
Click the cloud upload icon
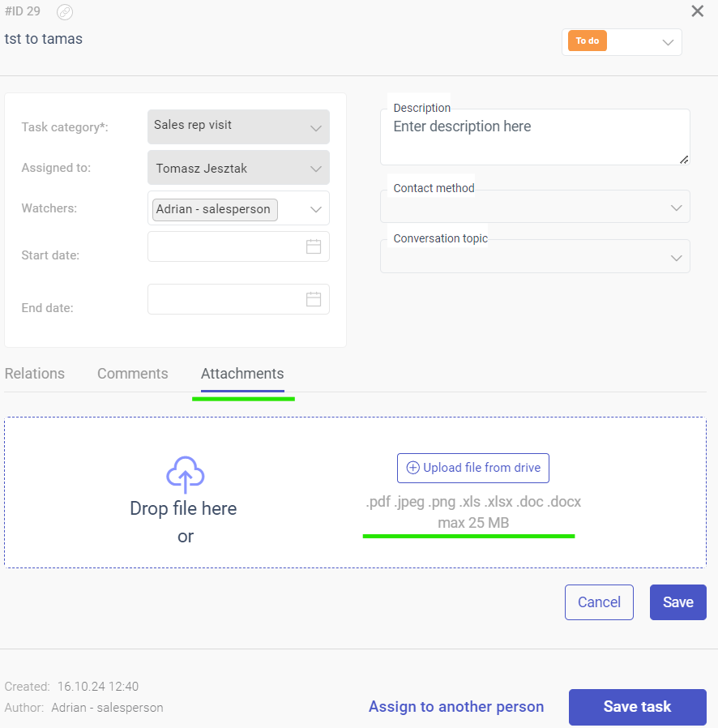[x=186, y=474]
